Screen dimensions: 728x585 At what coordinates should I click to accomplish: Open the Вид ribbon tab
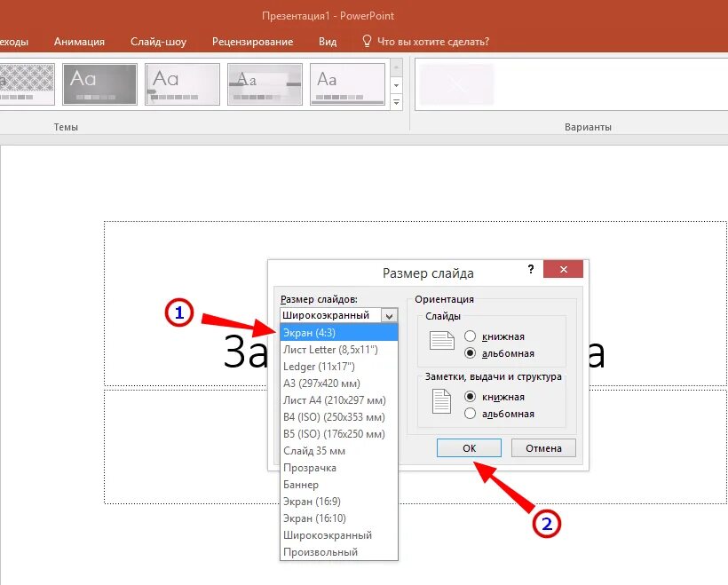(328, 42)
